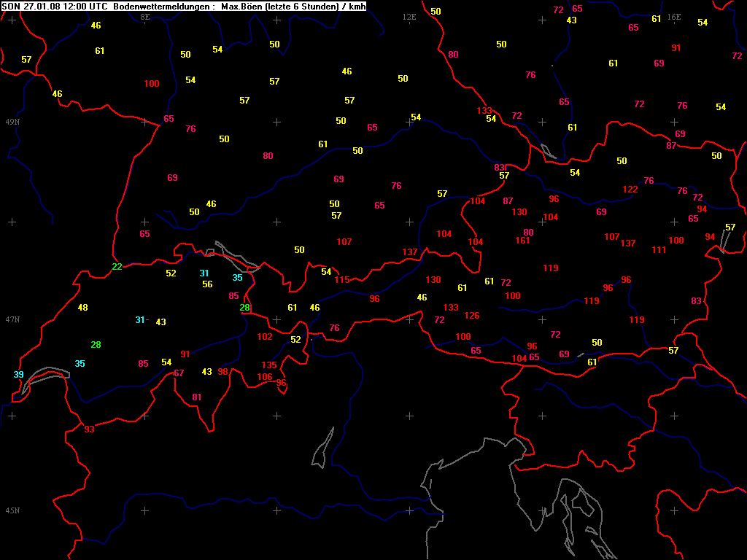Screen dimensions: 747x560
Task: Select the 122 gust measurement
Action: 630,190
